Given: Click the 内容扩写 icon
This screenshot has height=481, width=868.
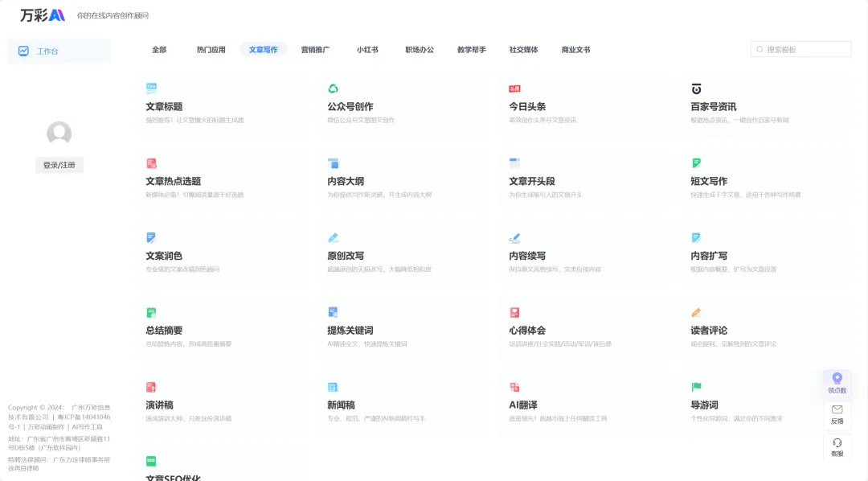Looking at the screenshot, I should [696, 238].
